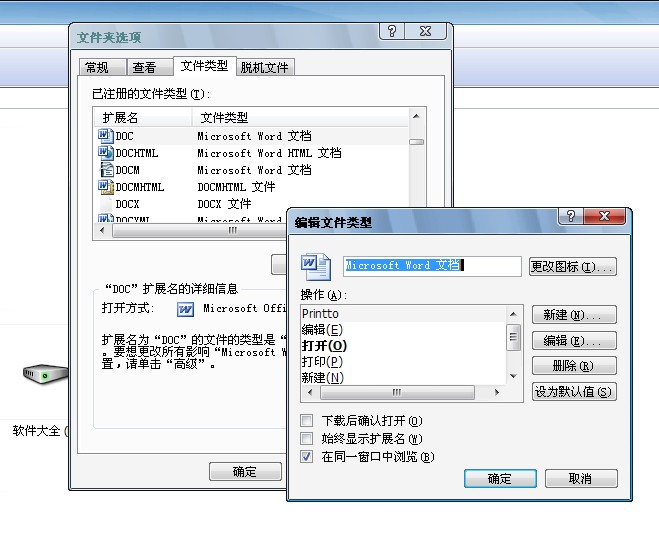Click the DOCM row document icon

tap(106, 170)
